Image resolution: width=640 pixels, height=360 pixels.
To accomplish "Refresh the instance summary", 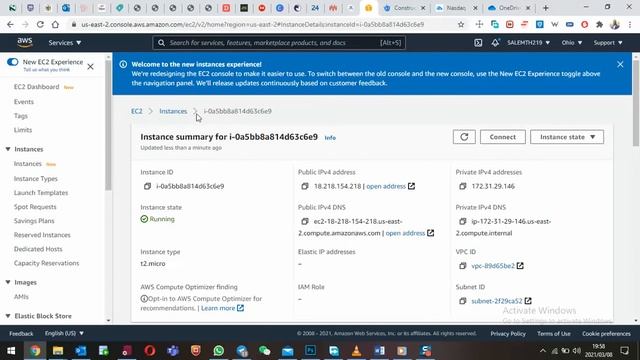I will pyautogui.click(x=464, y=137).
